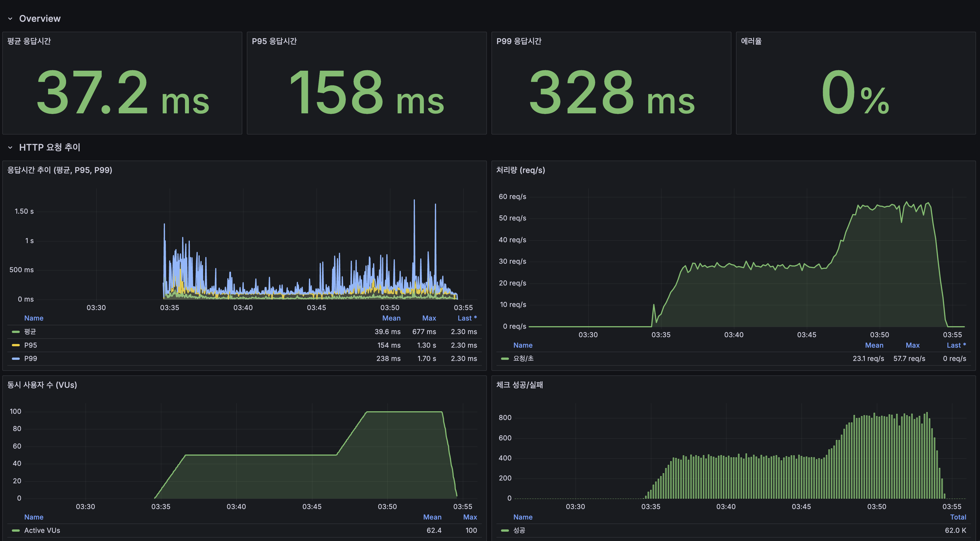Click the 성공 legend item in checks panel

(x=519, y=530)
